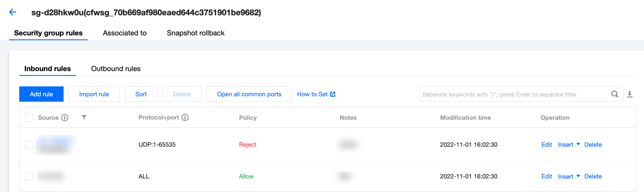Expand Insert dropdown for the ALL rule
The width and height of the screenshot is (644, 192).
click(578, 176)
